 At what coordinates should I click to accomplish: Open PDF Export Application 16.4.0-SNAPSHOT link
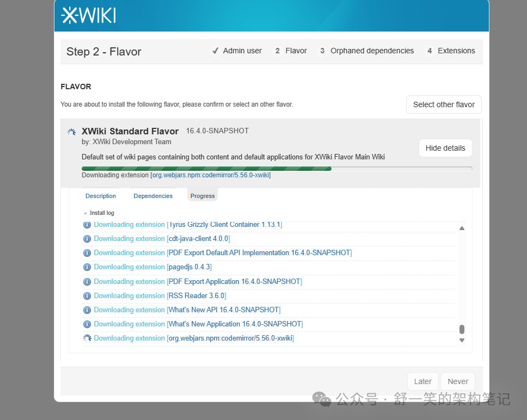pos(234,281)
